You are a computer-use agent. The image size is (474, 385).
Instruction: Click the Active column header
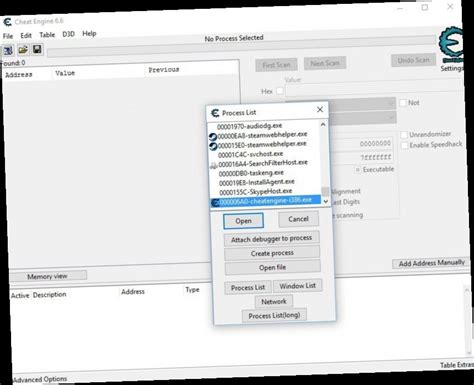click(20, 295)
